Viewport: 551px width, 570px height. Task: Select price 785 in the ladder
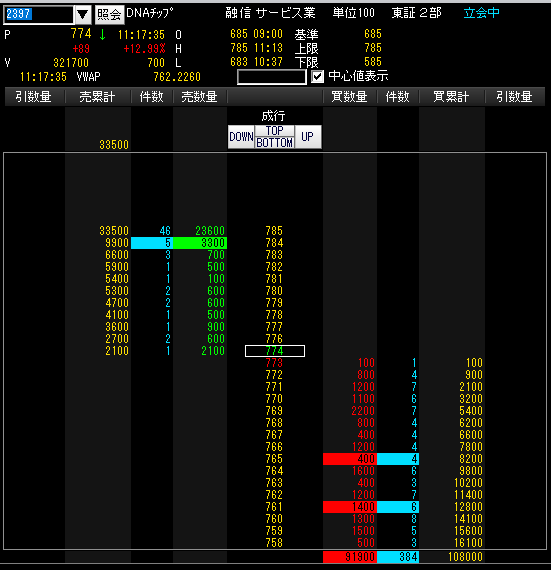274,231
